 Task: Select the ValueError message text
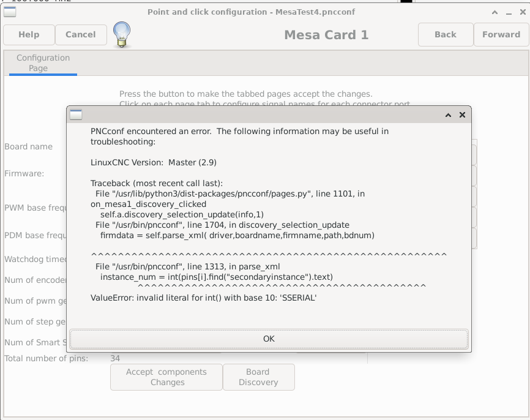203,298
